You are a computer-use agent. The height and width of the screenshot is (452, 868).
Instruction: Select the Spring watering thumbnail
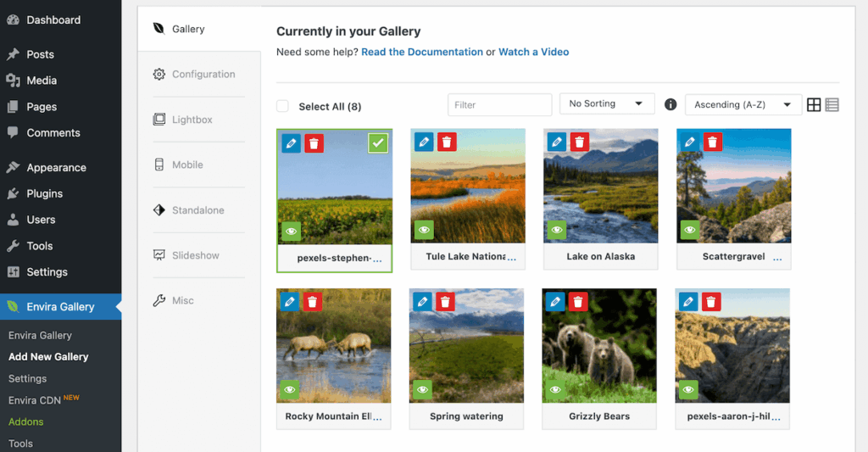pos(467,346)
